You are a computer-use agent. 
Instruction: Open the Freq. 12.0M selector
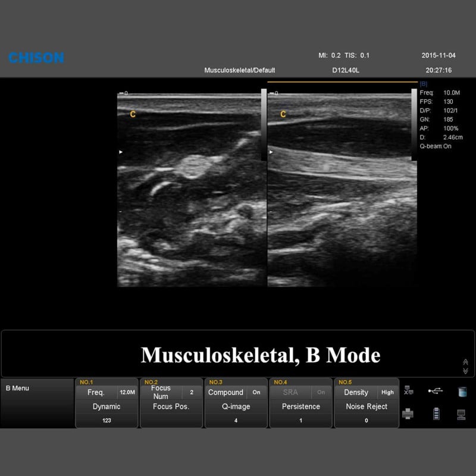pyautogui.click(x=106, y=393)
